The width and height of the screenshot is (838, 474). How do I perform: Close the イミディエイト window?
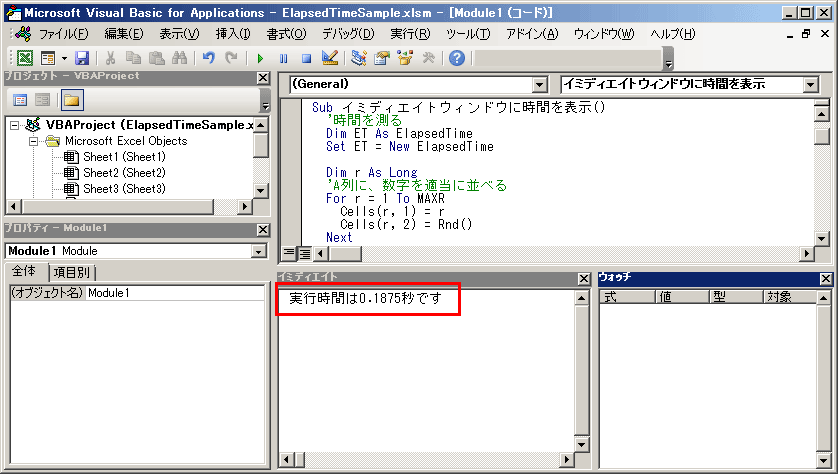[x=584, y=278]
